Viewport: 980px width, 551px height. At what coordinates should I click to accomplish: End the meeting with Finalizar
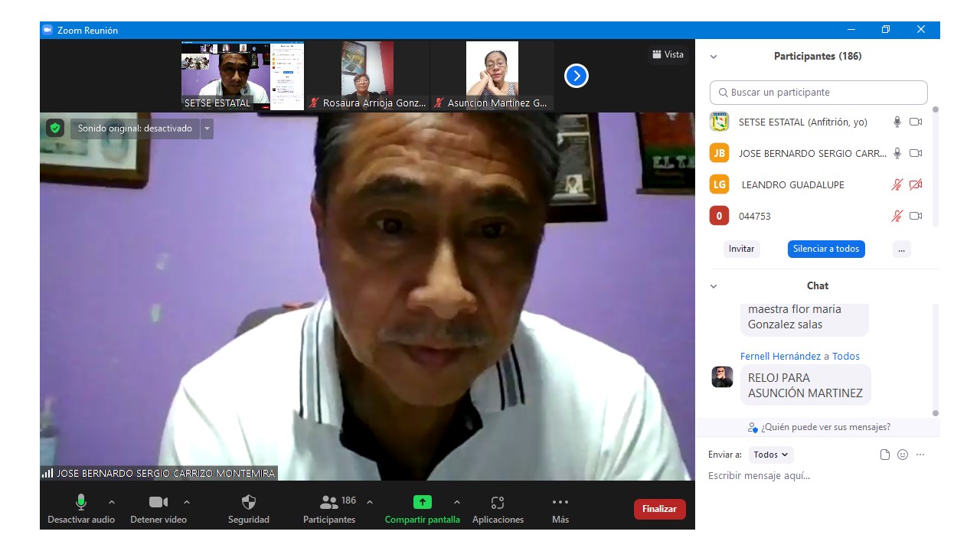660,509
